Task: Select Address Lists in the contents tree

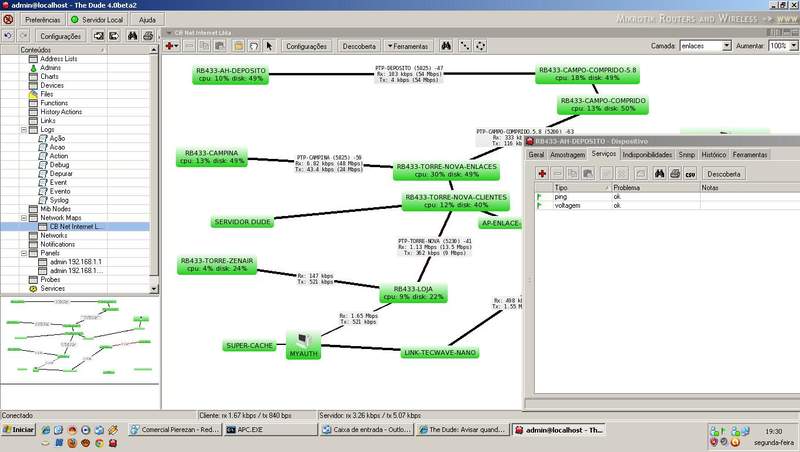Action: pos(59,59)
